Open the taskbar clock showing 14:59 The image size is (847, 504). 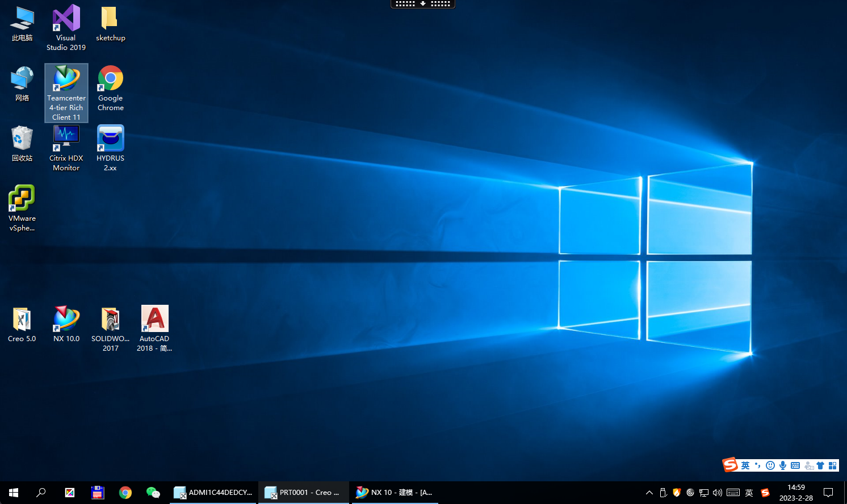pyautogui.click(x=796, y=493)
